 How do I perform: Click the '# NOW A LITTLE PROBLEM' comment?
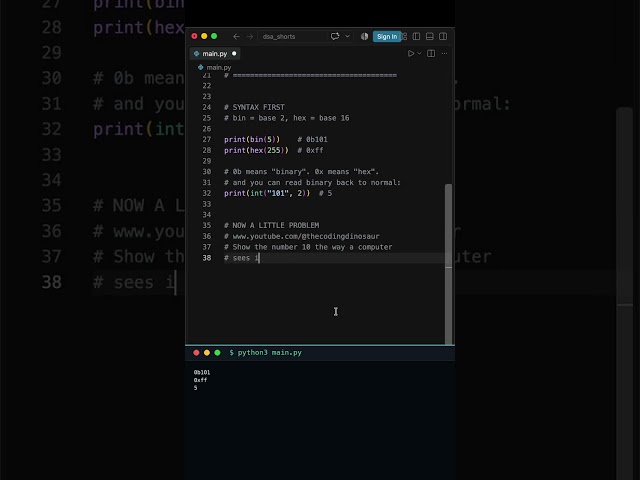click(x=271, y=225)
